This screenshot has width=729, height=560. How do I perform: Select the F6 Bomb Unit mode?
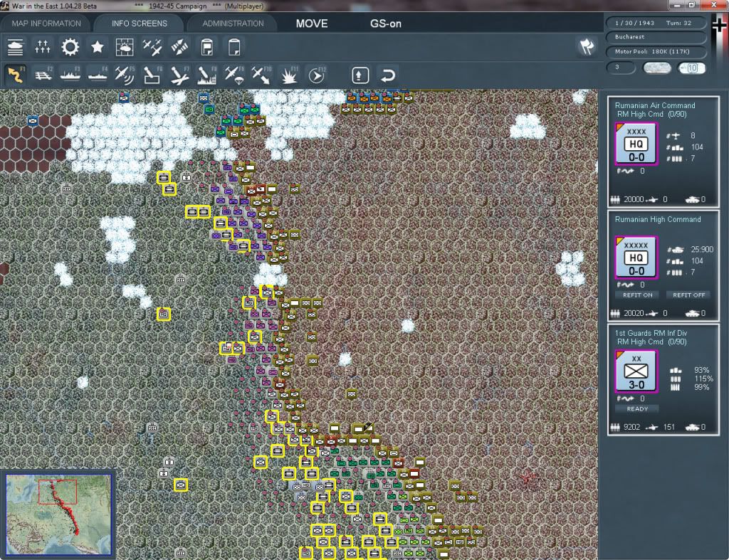(152, 75)
